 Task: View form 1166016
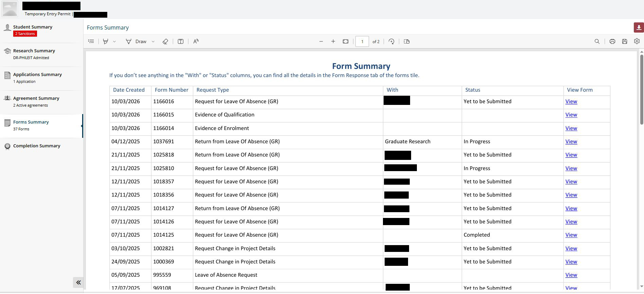click(571, 102)
